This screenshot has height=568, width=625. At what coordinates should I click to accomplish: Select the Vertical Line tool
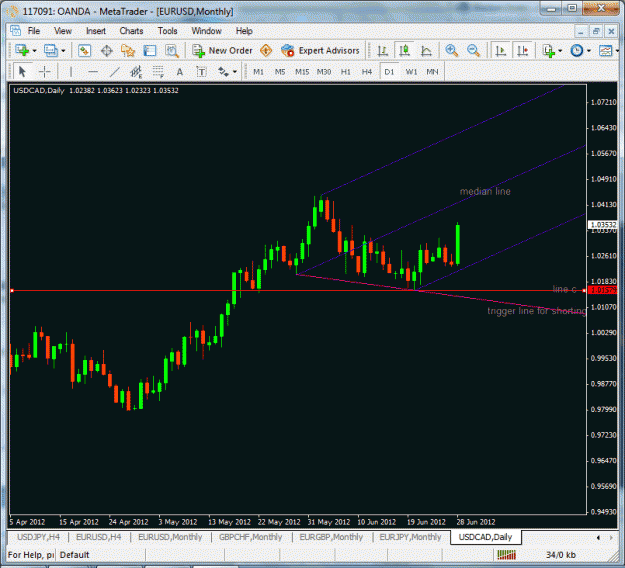(x=71, y=72)
